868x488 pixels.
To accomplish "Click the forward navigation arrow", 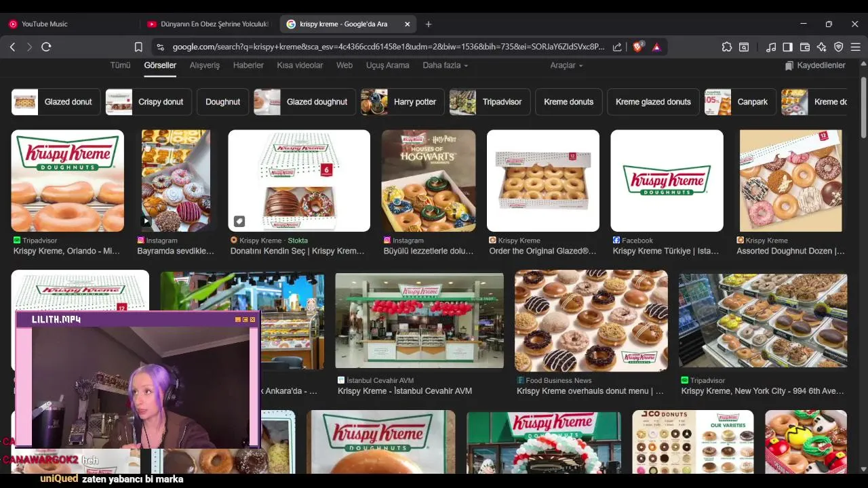I will (x=29, y=47).
